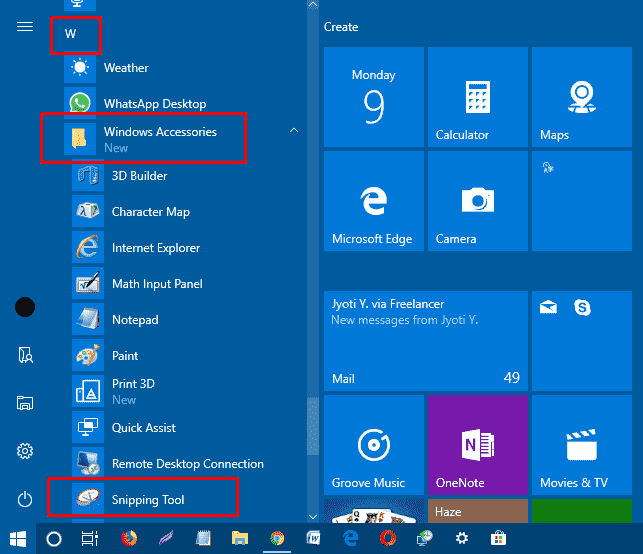Click the app list scrollbar thumb

[313, 426]
